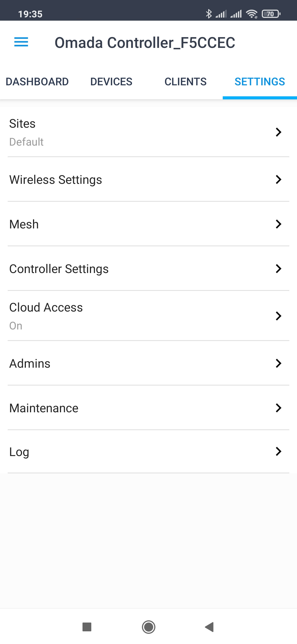297x644 pixels.
Task: Tap the Wi-Fi status icon
Action: [x=252, y=14]
